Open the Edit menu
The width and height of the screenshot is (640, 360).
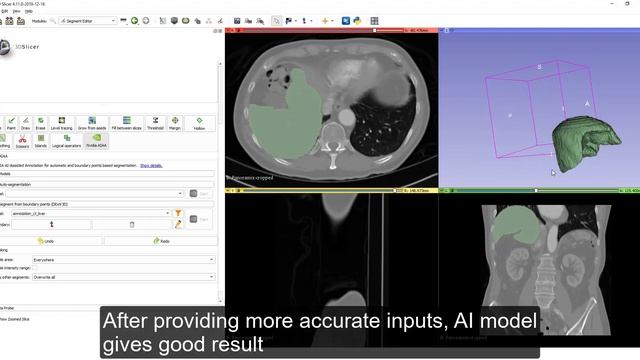(x=4, y=11)
